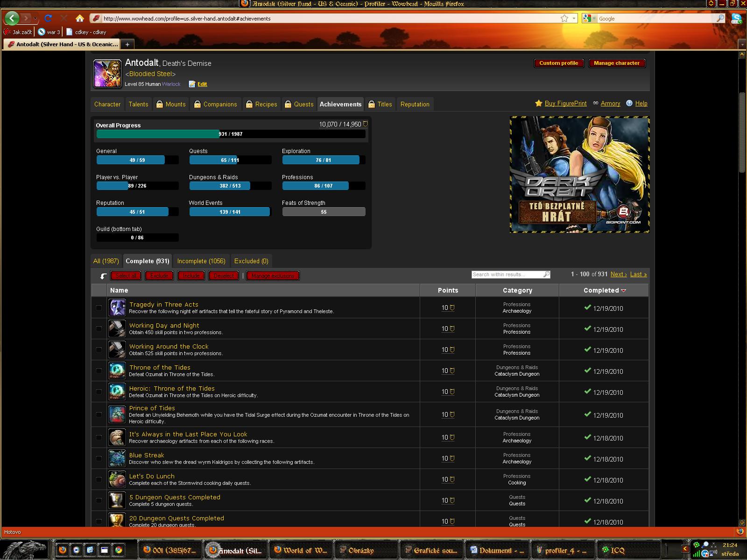Click the Firefox home button
This screenshot has height=560, width=747.
coord(80,19)
